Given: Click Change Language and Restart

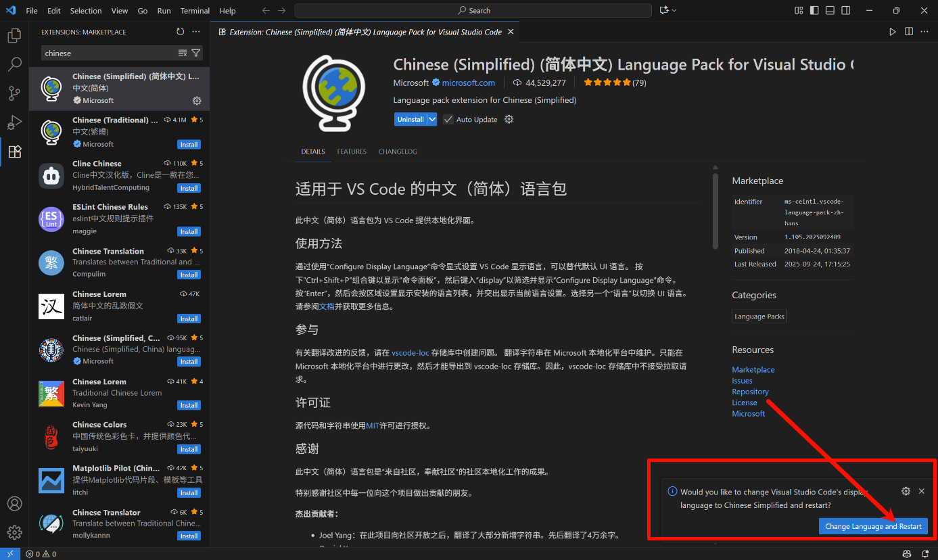Looking at the screenshot, I should 873,526.
